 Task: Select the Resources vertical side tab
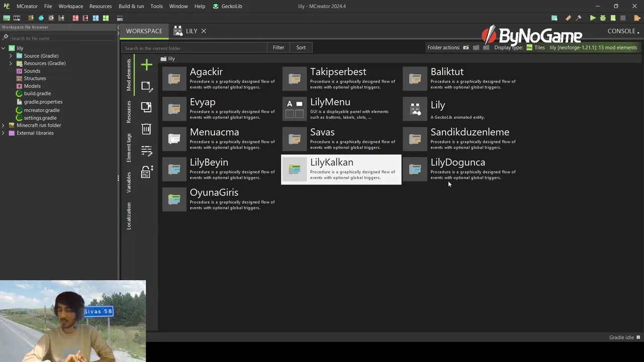[x=129, y=112]
